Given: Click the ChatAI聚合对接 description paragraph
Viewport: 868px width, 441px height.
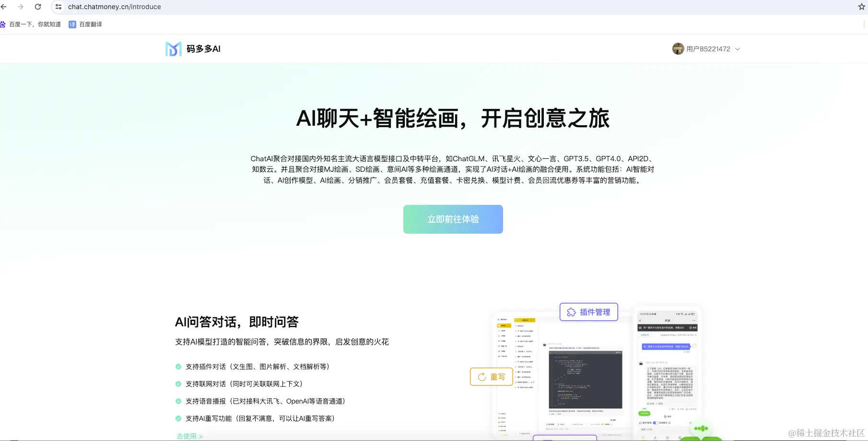Looking at the screenshot, I should coord(453,169).
